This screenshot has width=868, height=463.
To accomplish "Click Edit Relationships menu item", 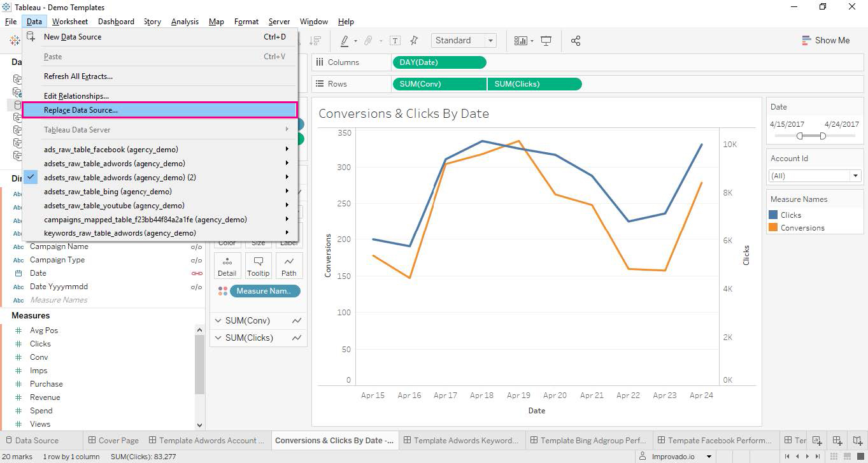I will point(160,96).
